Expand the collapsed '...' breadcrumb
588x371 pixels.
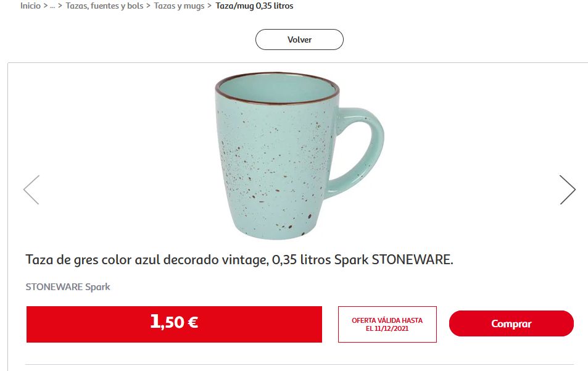tap(52, 6)
